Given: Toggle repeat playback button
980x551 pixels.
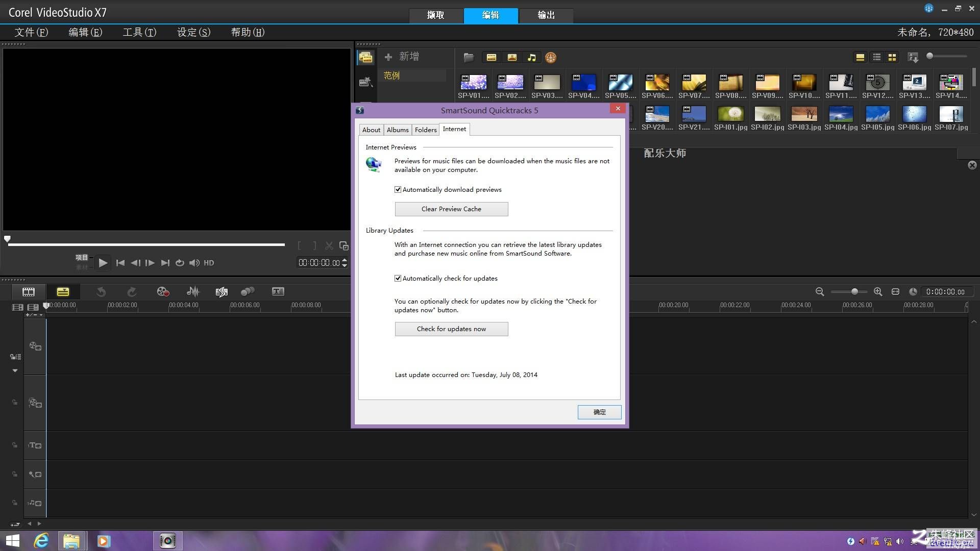Looking at the screenshot, I should [x=180, y=263].
